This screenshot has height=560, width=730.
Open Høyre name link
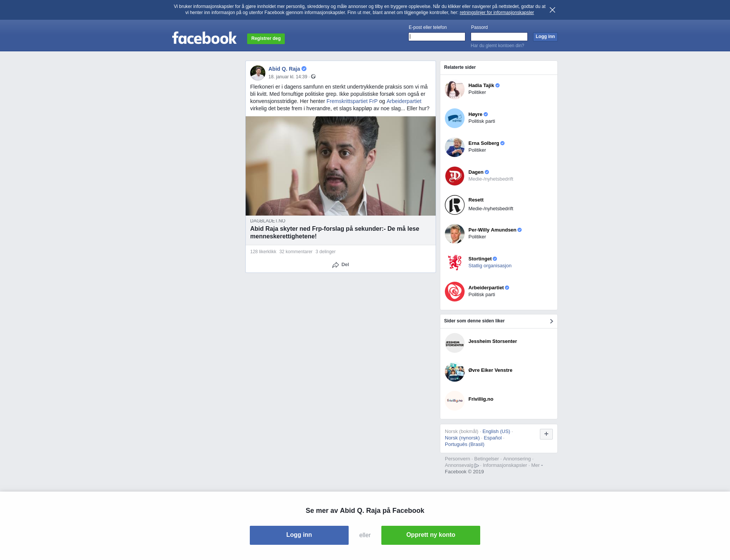coord(475,114)
